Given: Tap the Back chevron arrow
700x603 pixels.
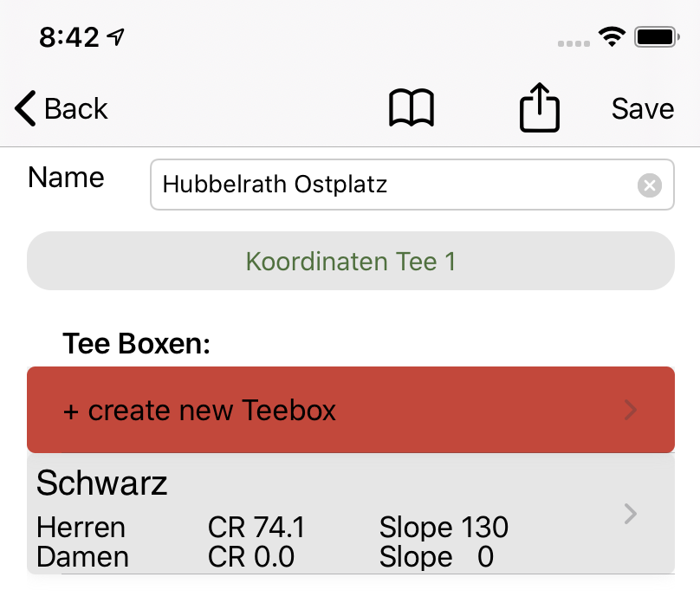Looking at the screenshot, I should click(25, 109).
